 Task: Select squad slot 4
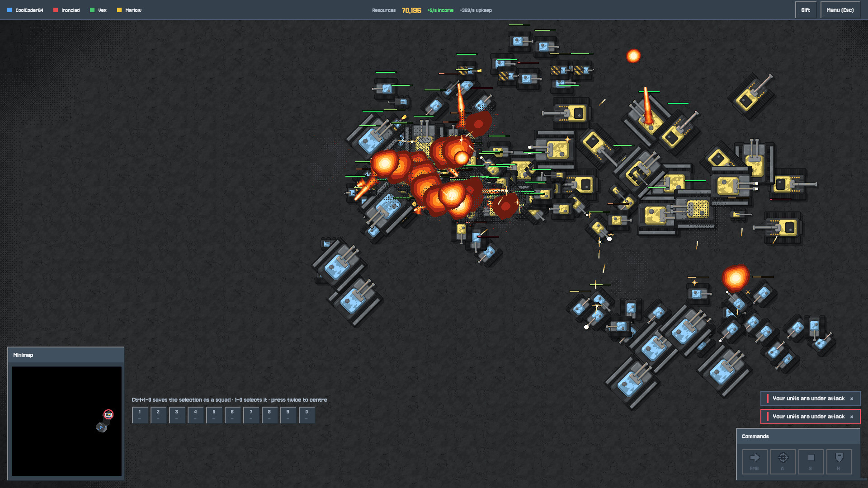[x=195, y=415]
